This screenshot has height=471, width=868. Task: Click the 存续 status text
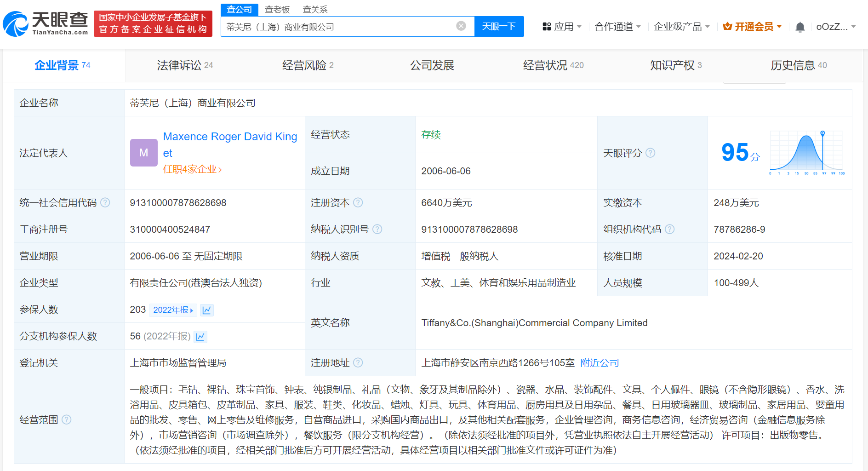click(431, 134)
